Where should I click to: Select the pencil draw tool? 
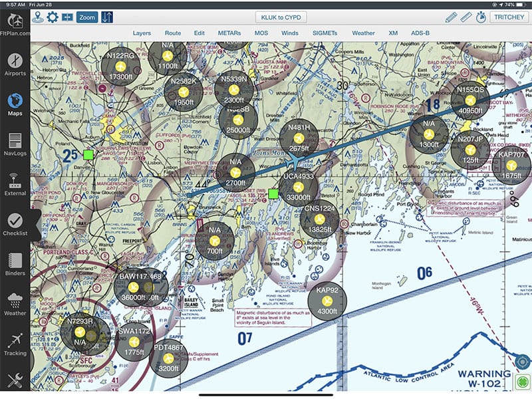[451, 17]
